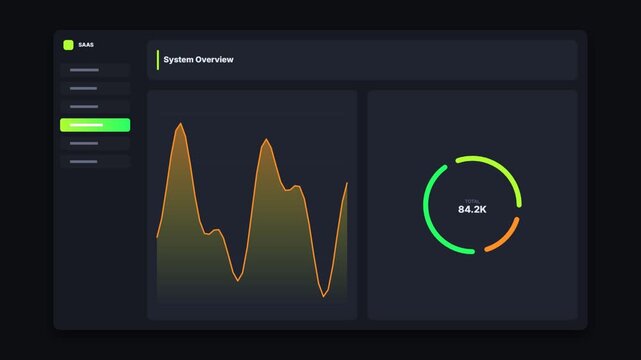
Task: Open the first sidebar menu item
Action: click(95, 70)
